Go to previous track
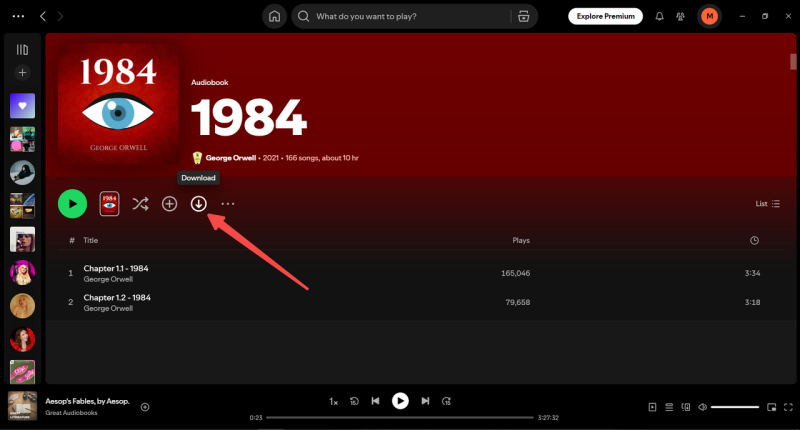Image resolution: width=800 pixels, height=430 pixels. (x=375, y=401)
